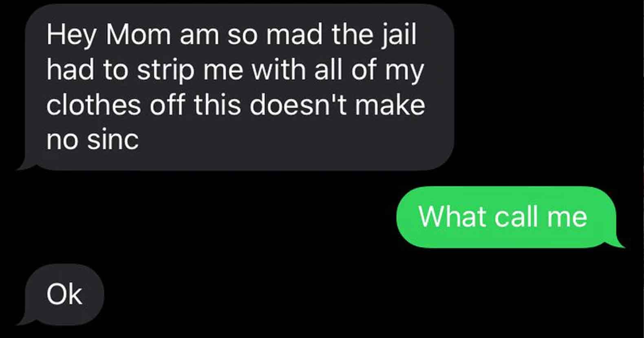This screenshot has width=644, height=338.
Task: Select the green 'What call me' bubble
Action: [x=506, y=217]
